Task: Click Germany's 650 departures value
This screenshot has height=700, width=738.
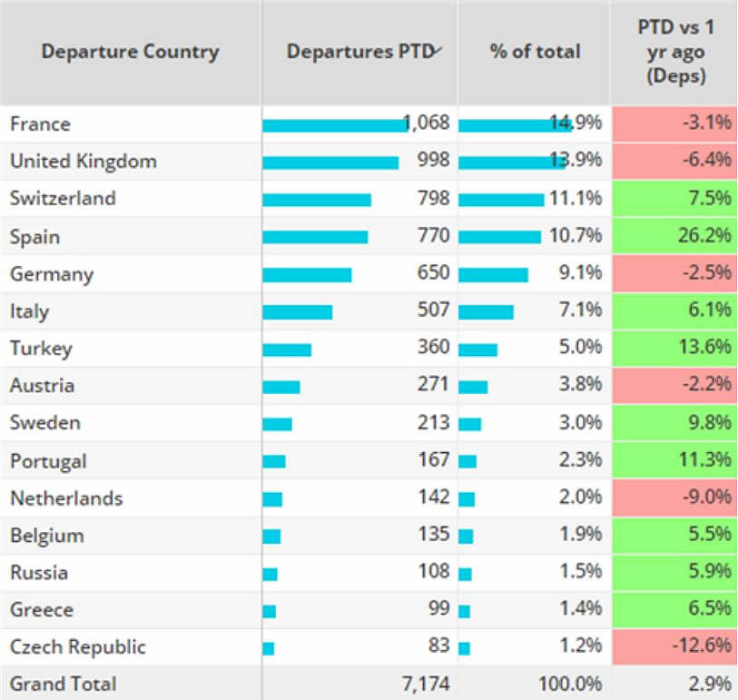Action: point(433,273)
